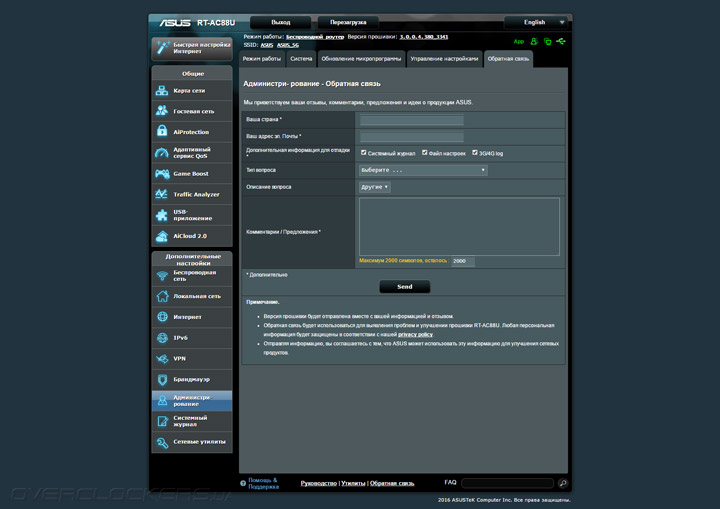The image size is (720, 509).
Task: Open Quick Internet Setup wand icon
Action: (x=163, y=47)
